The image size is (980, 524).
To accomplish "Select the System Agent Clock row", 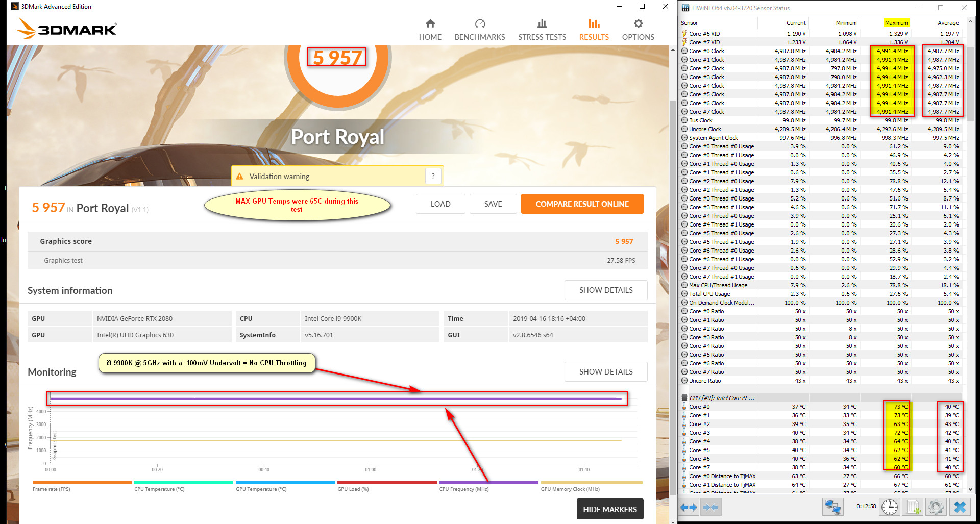I will 821,138.
